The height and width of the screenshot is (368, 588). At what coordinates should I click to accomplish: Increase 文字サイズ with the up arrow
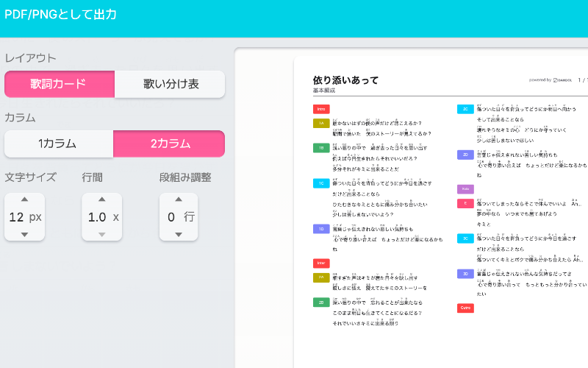coord(24,199)
